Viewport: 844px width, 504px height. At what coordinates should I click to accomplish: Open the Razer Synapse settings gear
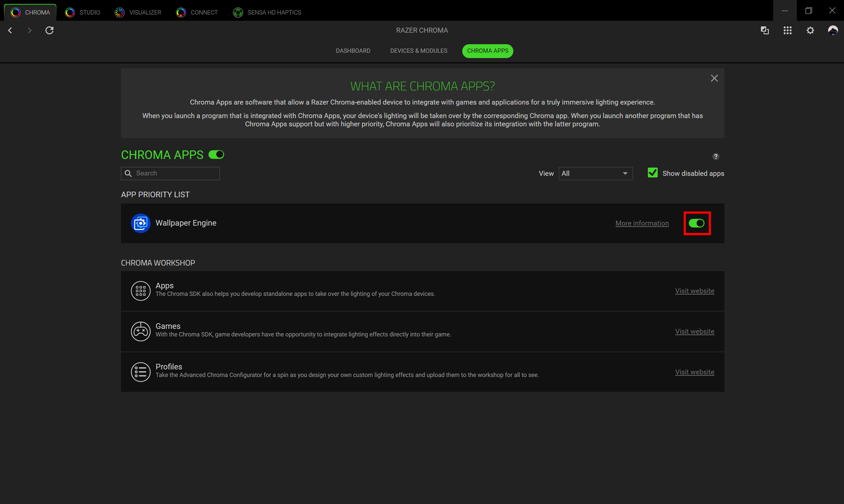tap(810, 30)
